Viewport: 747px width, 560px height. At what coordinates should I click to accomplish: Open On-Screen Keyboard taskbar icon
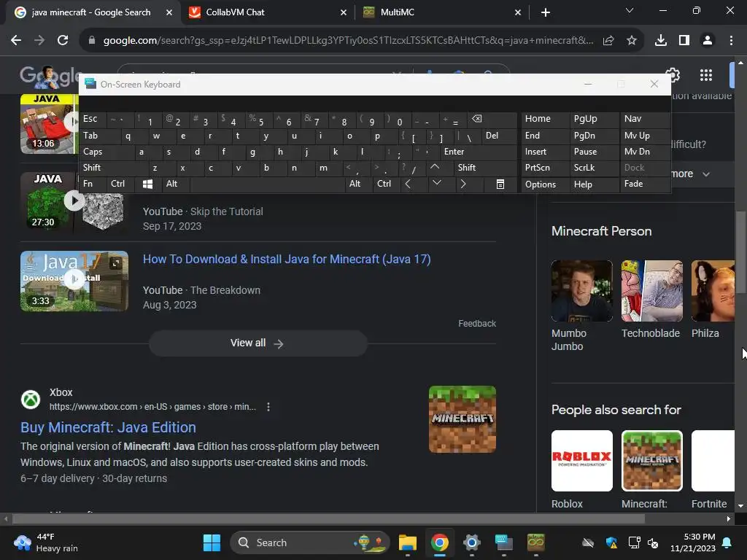503,542
